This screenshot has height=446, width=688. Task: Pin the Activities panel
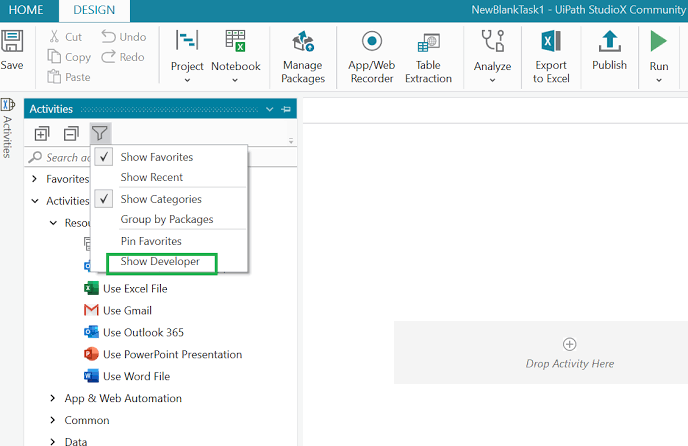(287, 109)
